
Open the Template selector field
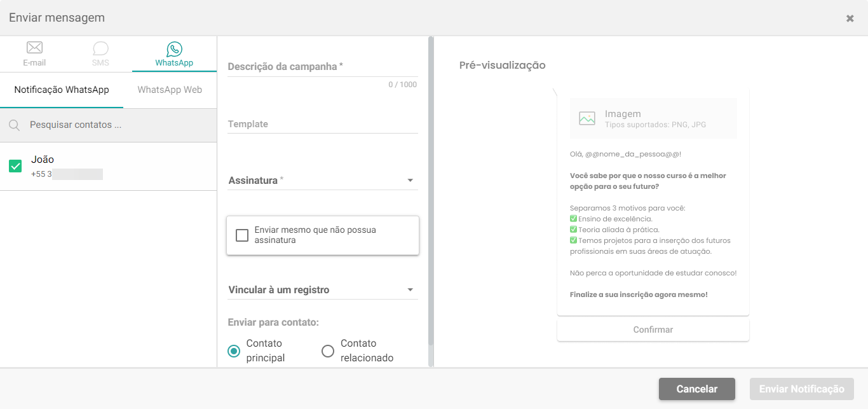click(x=323, y=124)
